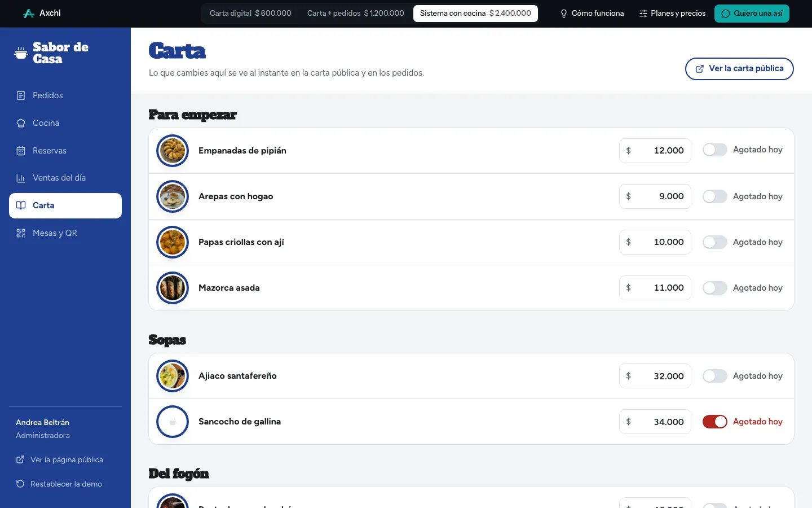Screen dimensions: 812x508
Task: Open the Cómo funciona link
Action: click(x=592, y=14)
